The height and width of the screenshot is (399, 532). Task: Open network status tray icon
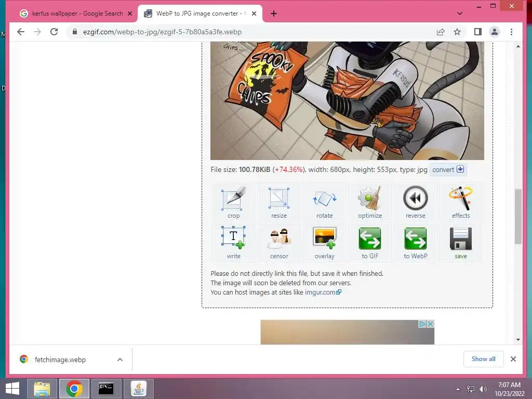pyautogui.click(x=471, y=389)
